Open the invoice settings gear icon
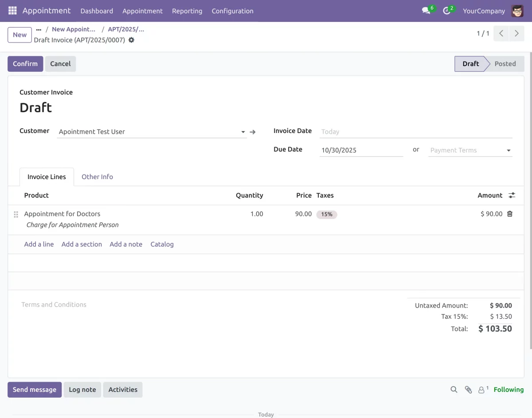Image resolution: width=532 pixels, height=418 pixels. 131,40
